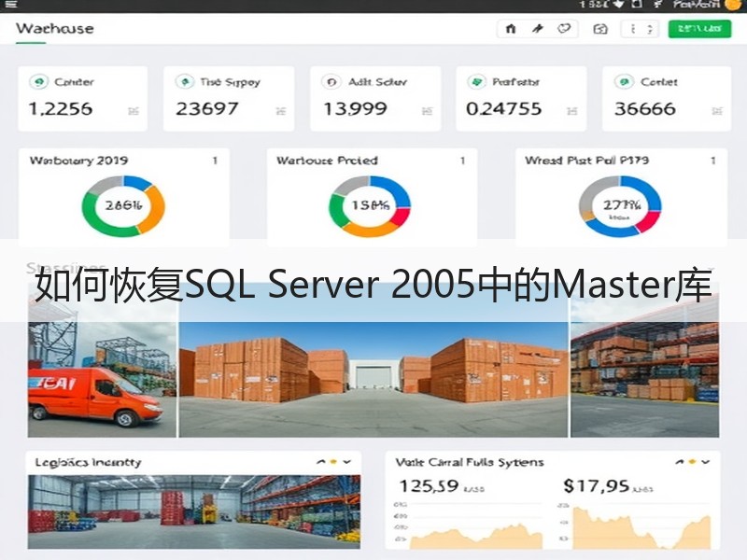Click the heart-shaped tag icon in toolbar
Viewport: 747px width, 560px height.
(x=564, y=29)
